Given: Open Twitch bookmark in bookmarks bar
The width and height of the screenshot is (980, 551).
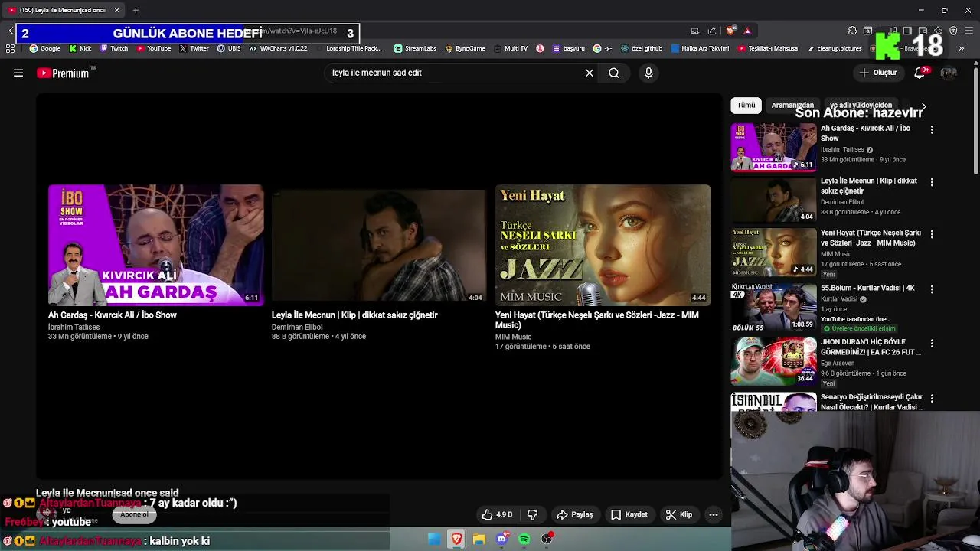Looking at the screenshot, I should tap(114, 48).
